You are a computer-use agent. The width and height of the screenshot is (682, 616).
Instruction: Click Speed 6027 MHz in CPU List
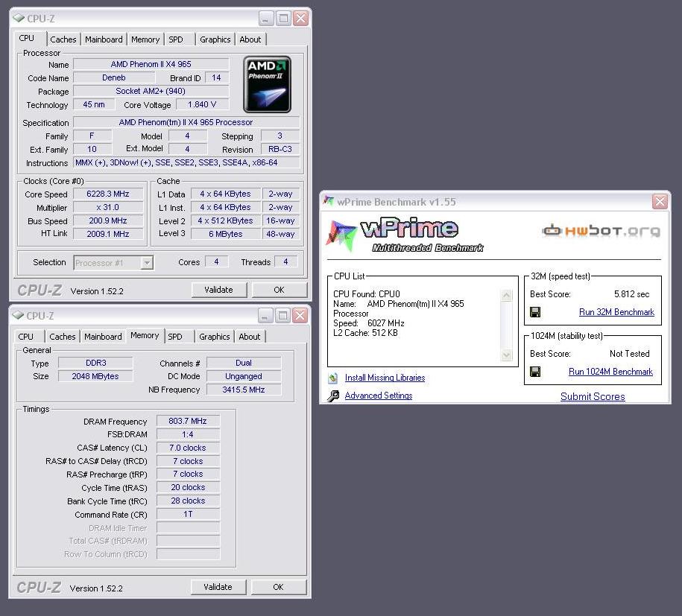(369, 323)
